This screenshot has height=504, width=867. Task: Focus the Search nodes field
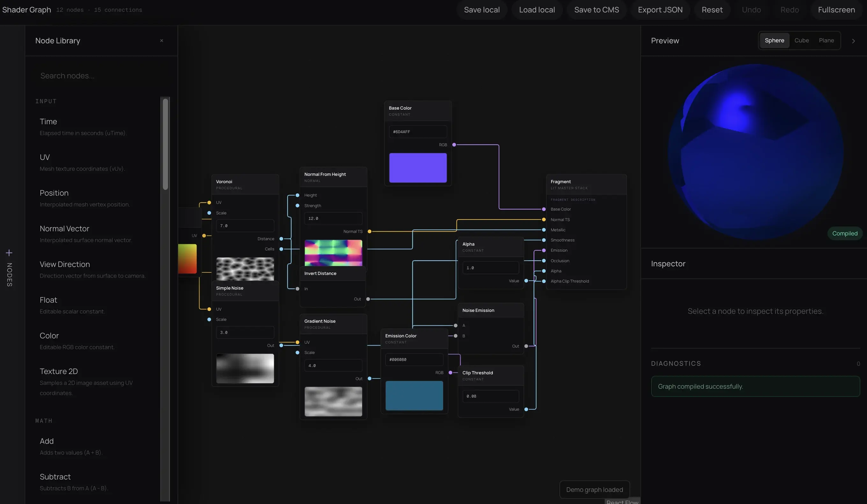pos(97,76)
